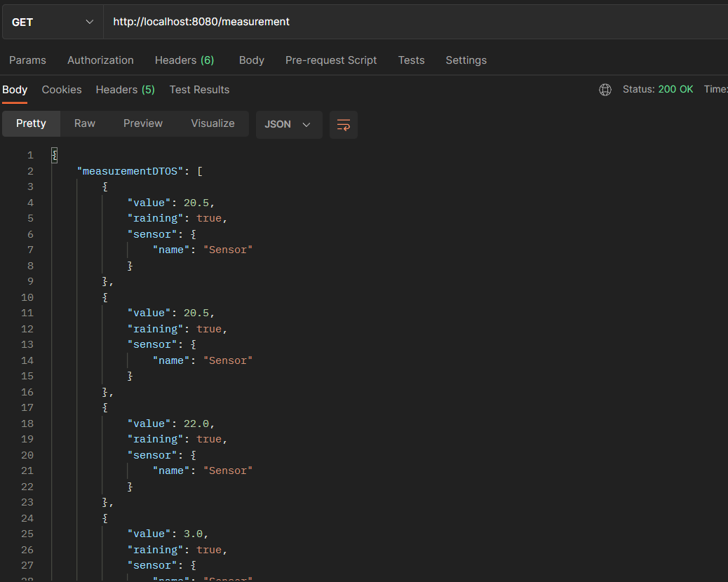Click the "sensor" key on line 6
The width and height of the screenshot is (728, 582).
coord(152,234)
